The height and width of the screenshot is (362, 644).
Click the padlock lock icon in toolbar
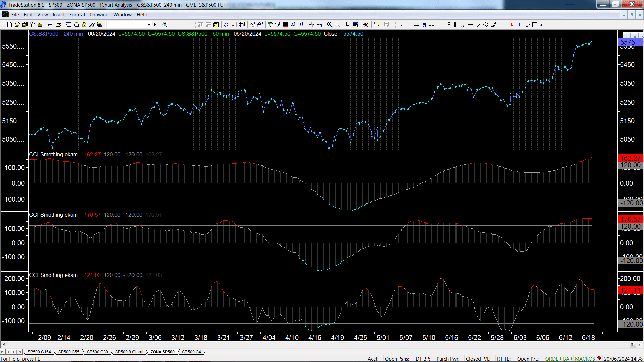pos(84,25)
